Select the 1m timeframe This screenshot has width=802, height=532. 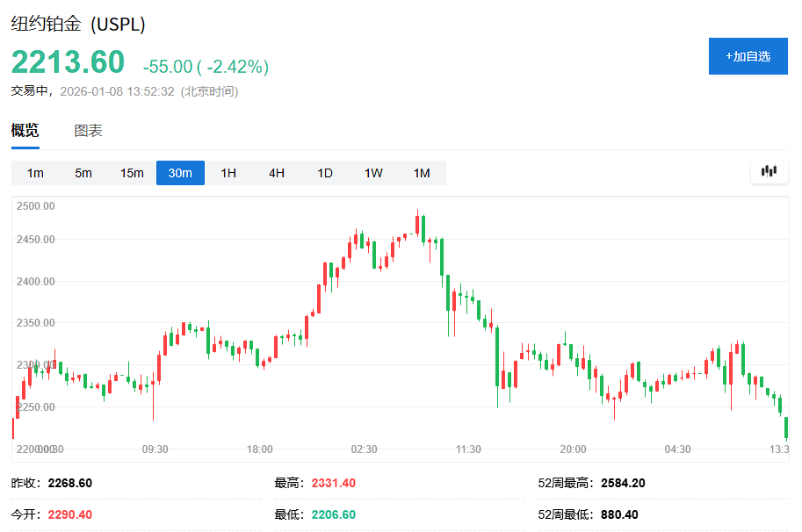pyautogui.click(x=35, y=173)
